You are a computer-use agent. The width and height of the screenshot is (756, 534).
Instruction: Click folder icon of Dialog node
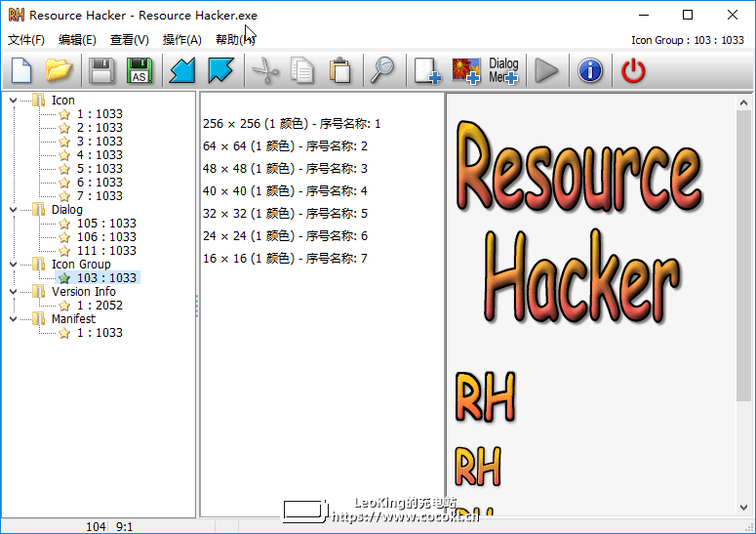[39, 209]
